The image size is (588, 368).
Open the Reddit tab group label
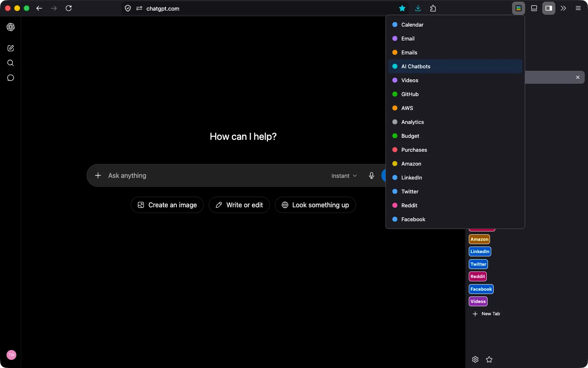click(x=478, y=276)
